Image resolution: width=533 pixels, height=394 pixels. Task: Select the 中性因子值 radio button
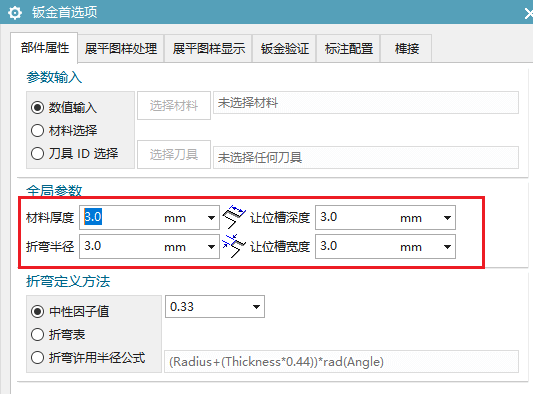pyautogui.click(x=37, y=311)
